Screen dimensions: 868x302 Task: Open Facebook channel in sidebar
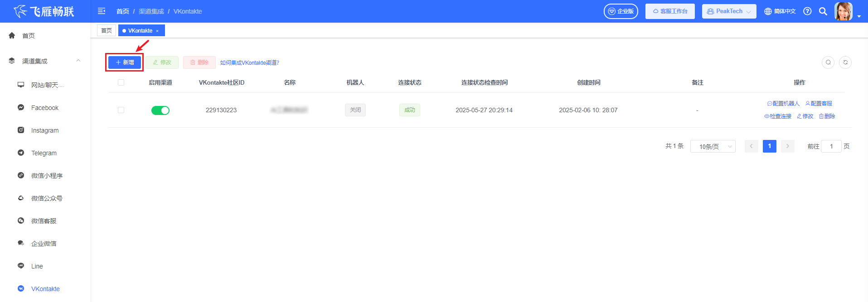45,108
